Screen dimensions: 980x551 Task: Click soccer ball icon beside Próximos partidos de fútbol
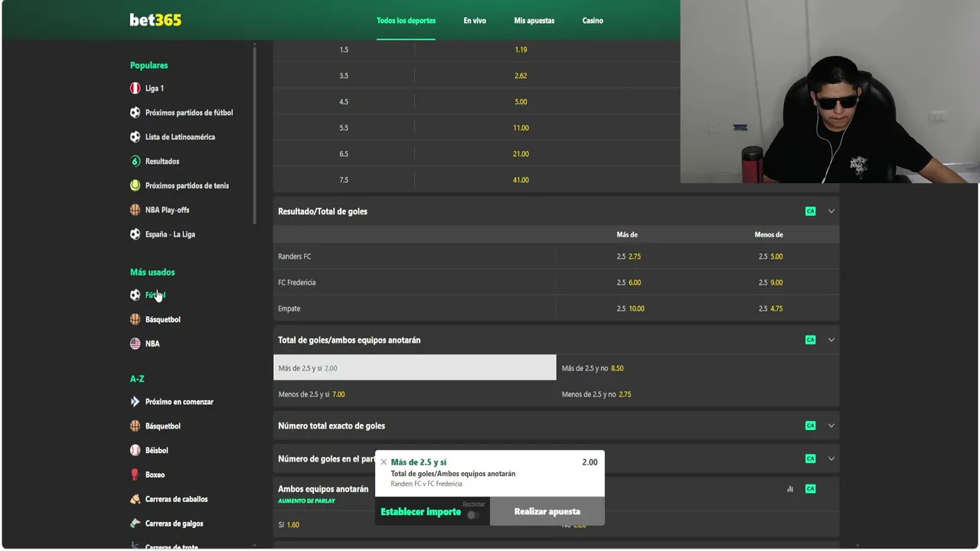(x=136, y=112)
